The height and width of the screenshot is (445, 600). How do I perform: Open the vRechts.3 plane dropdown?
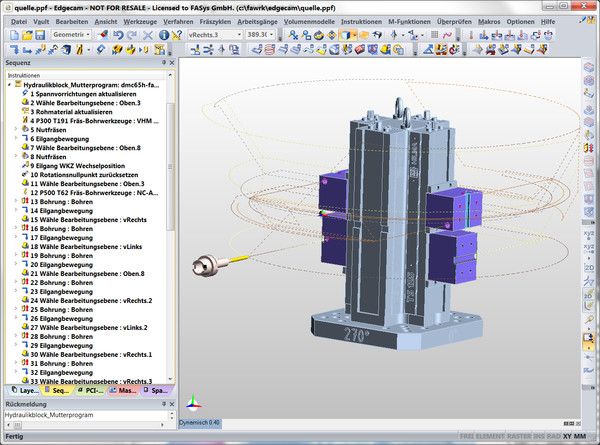(x=240, y=35)
